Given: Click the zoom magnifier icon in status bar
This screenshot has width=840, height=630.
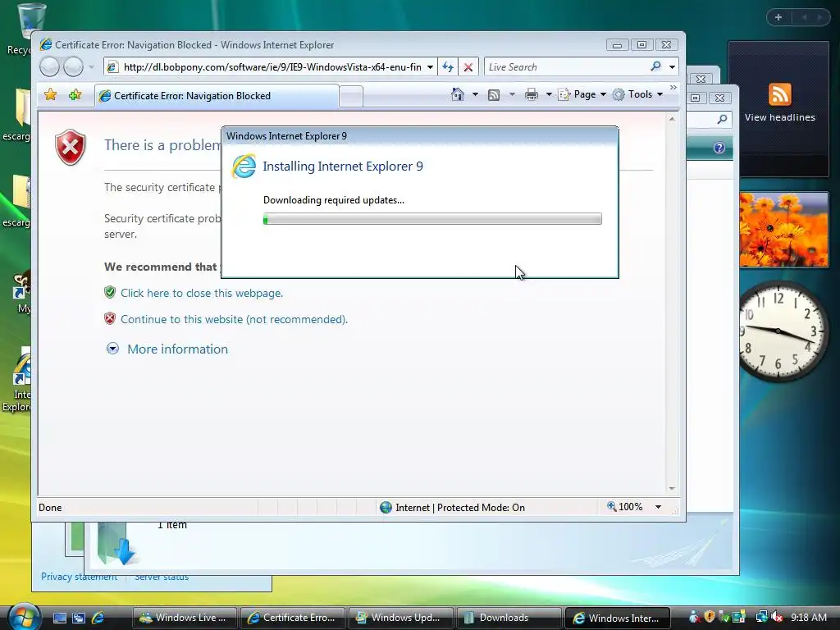Looking at the screenshot, I should coord(611,506).
